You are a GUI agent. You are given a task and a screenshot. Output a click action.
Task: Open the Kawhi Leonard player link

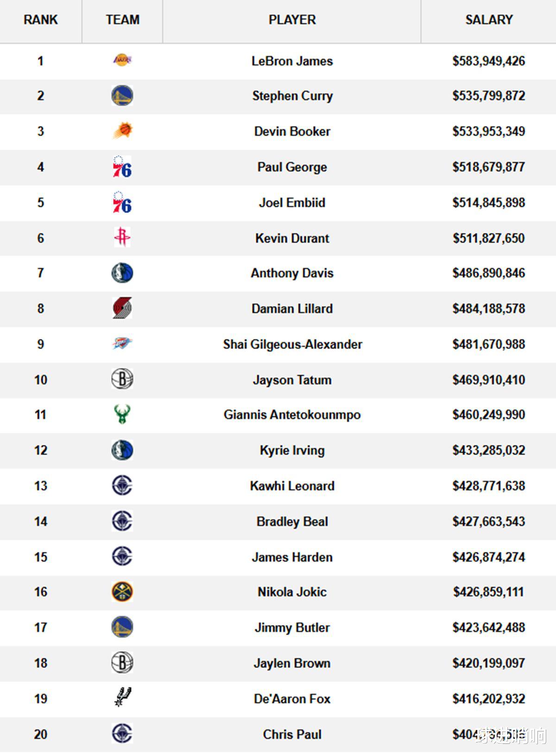coord(292,486)
